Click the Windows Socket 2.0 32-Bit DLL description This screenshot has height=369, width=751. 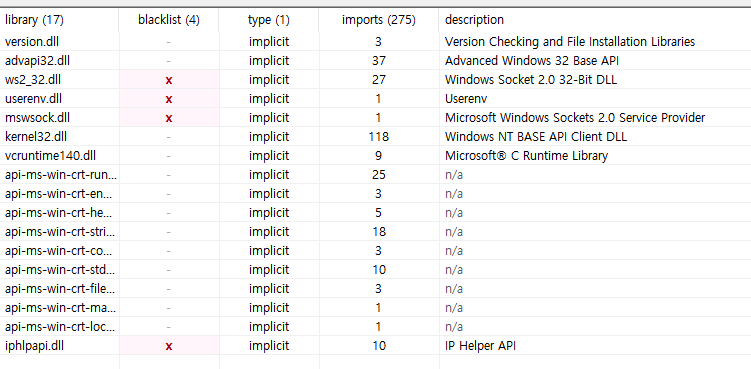531,80
